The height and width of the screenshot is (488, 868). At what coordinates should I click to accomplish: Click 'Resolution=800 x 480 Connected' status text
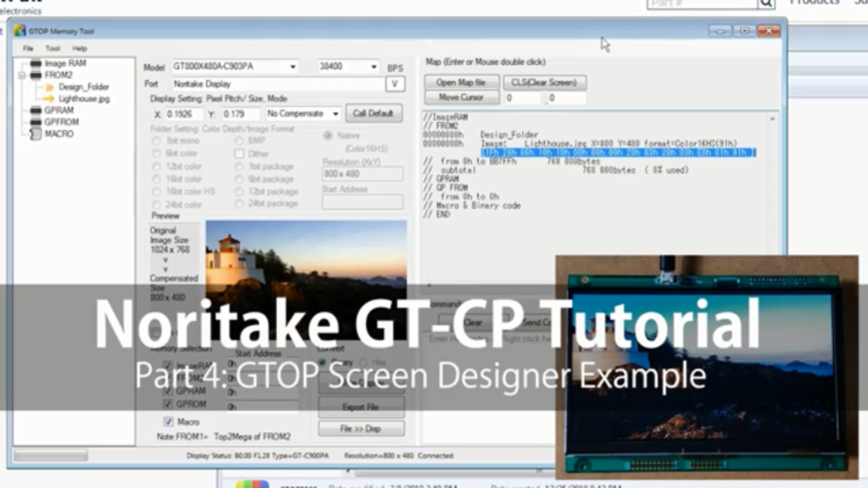(x=398, y=455)
